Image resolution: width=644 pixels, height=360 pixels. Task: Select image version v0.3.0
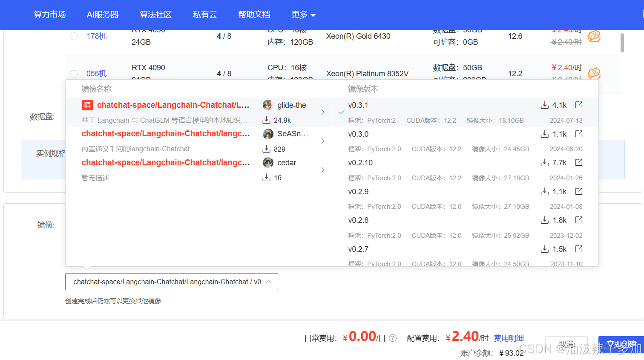click(x=358, y=134)
